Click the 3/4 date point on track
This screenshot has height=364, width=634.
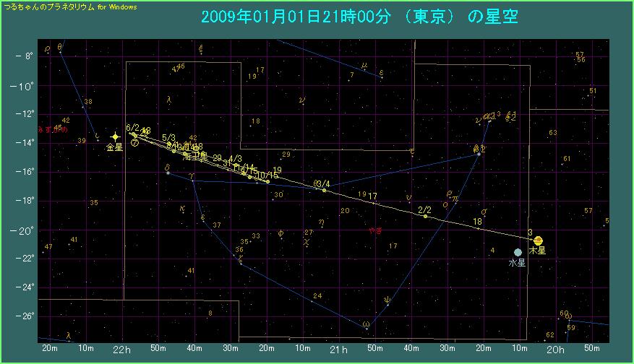click(x=324, y=190)
